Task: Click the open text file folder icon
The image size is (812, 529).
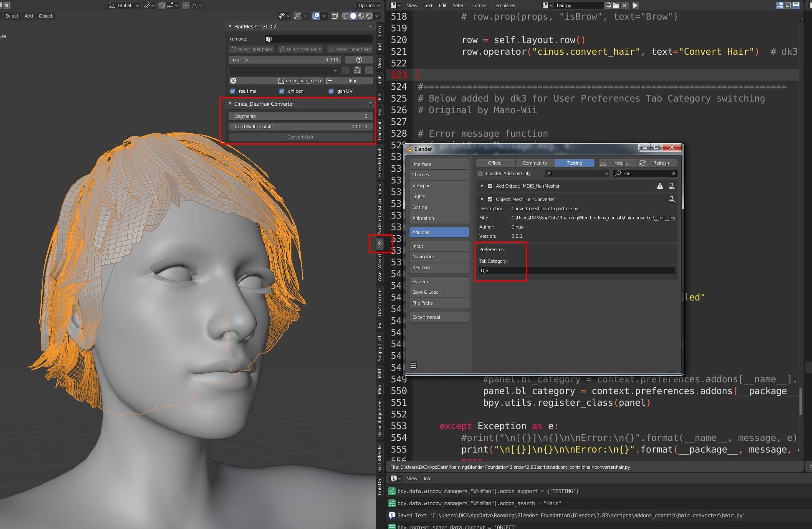Action: point(616,5)
